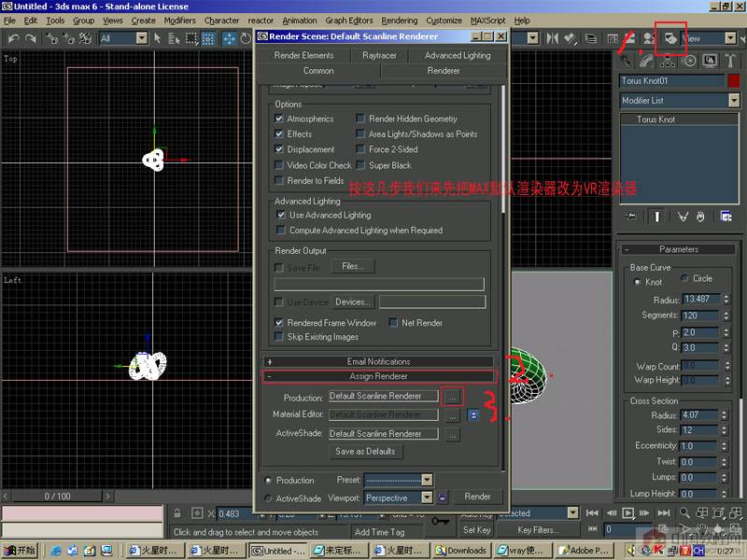Image resolution: width=747 pixels, height=560 pixels.
Task: Click the Render Scene teapot icon
Action: tap(670, 38)
